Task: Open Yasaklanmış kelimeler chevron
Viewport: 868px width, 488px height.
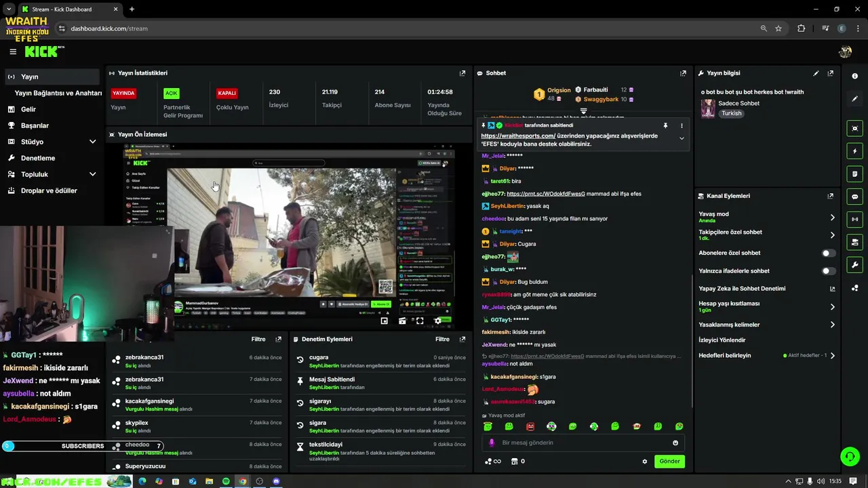Action: click(x=832, y=325)
